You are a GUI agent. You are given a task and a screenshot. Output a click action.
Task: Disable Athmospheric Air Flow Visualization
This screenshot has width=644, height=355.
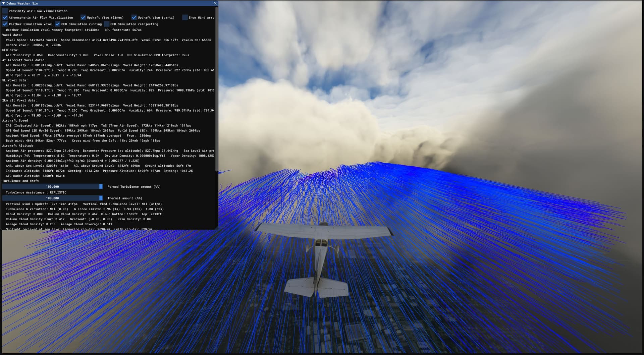click(x=5, y=17)
